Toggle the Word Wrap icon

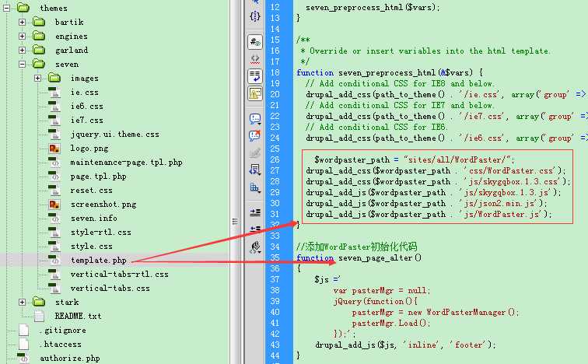pyautogui.click(x=255, y=75)
